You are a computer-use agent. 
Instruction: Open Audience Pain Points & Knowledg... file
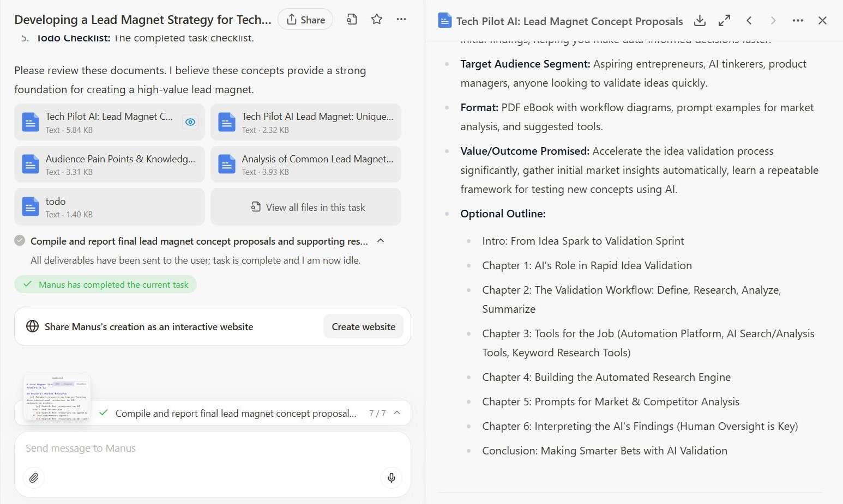109,165
